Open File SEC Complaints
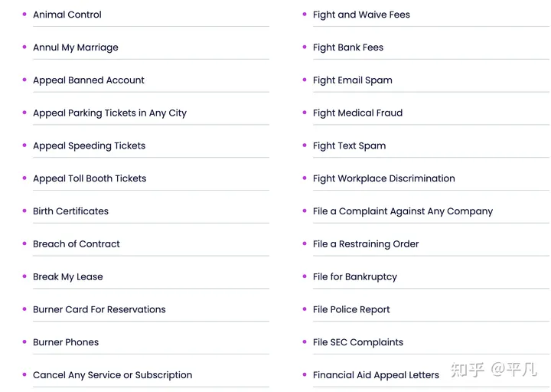Screen dimensions: 551x392 pyautogui.click(x=358, y=342)
